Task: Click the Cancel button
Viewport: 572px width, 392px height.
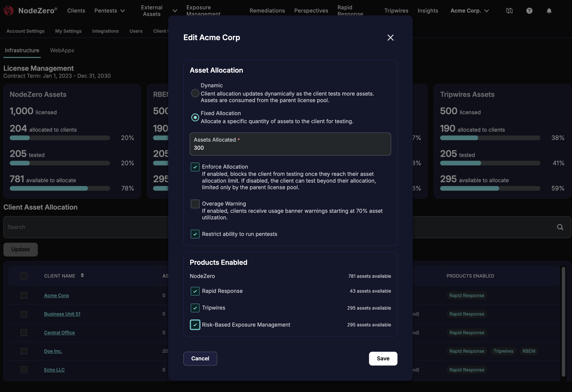Action: click(200, 358)
